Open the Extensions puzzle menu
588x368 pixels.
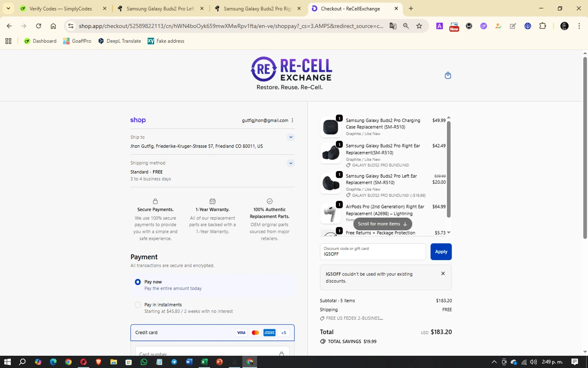(x=543, y=26)
